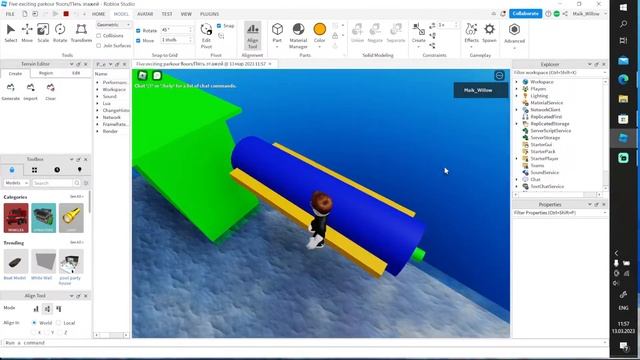Set align mode to center

(47, 309)
